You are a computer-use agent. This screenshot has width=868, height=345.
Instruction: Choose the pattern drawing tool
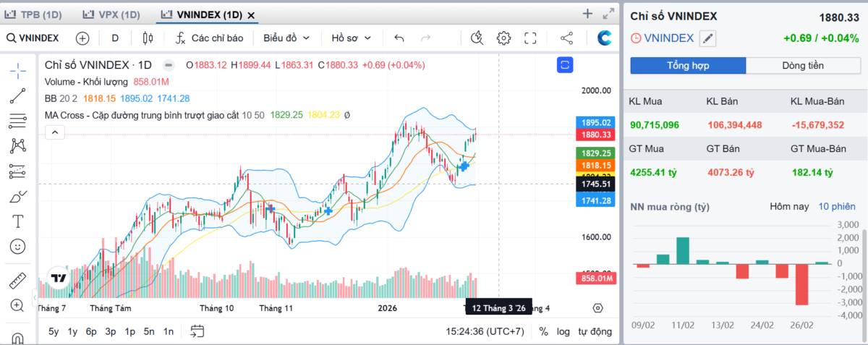point(18,145)
